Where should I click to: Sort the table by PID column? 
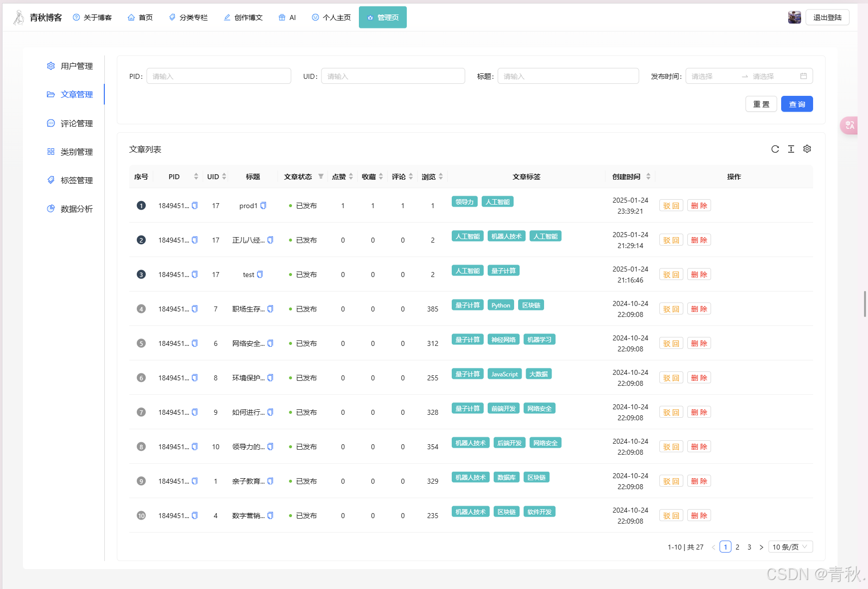coord(196,177)
